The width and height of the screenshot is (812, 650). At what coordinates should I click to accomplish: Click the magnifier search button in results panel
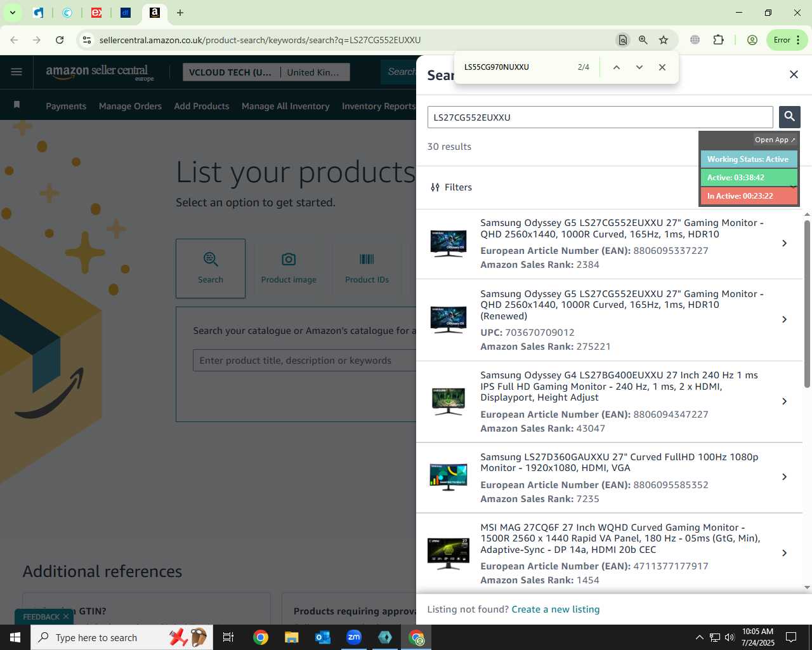(789, 117)
